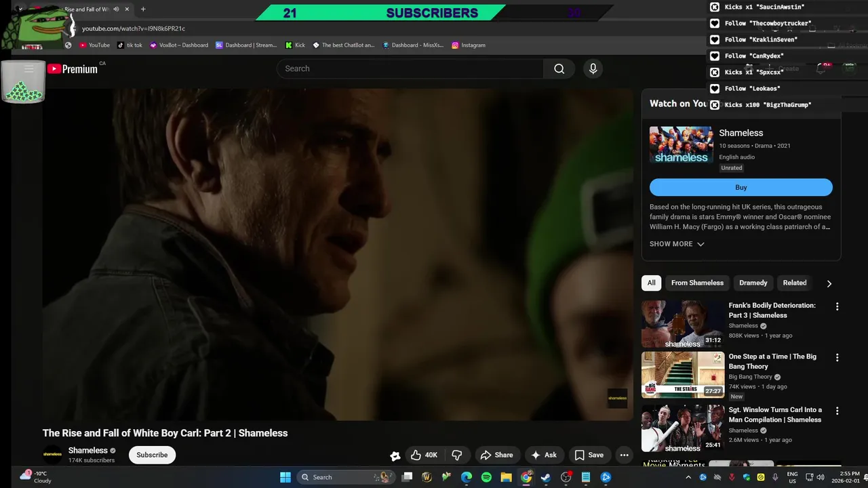
Task: Open options for One Step at a Time video
Action: click(837, 357)
